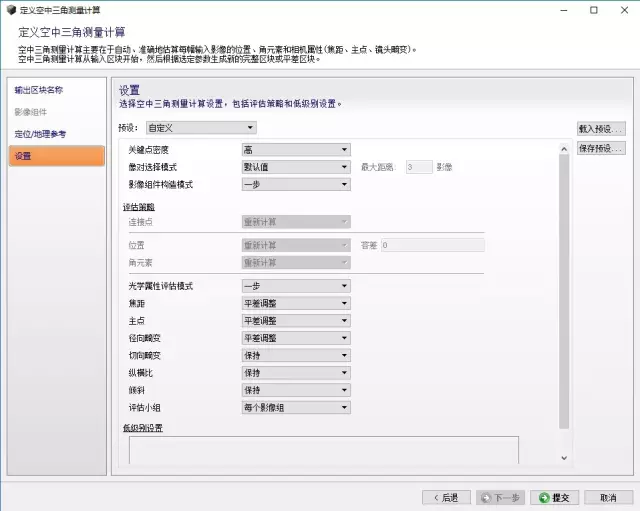The width and height of the screenshot is (640, 511).
Task: Cancel the dialog with 取消
Action: tap(608, 498)
